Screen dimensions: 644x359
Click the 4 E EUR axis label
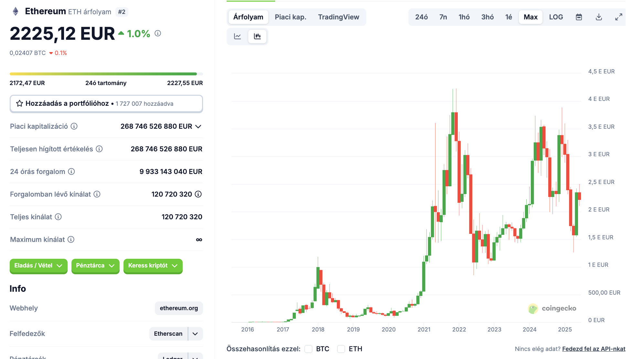(599, 99)
